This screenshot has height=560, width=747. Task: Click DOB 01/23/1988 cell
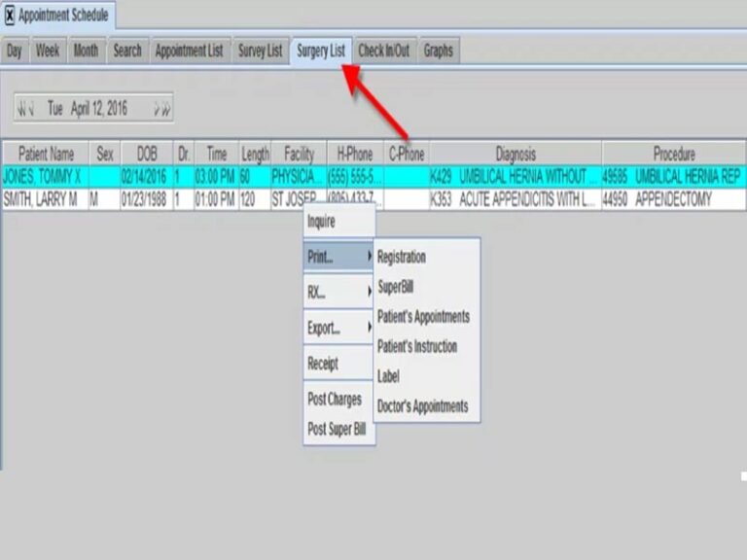coord(147,199)
